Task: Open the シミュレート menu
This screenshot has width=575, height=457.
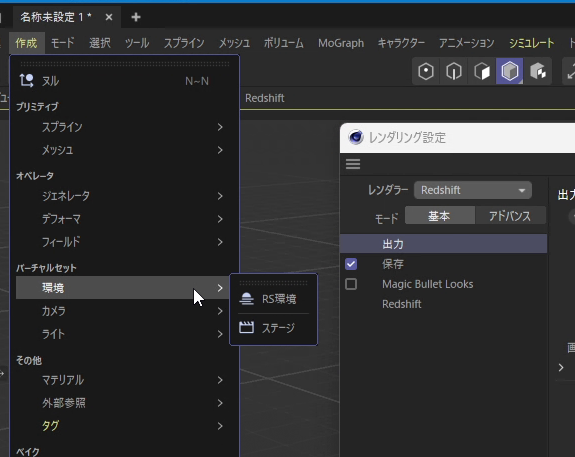Action: (531, 43)
